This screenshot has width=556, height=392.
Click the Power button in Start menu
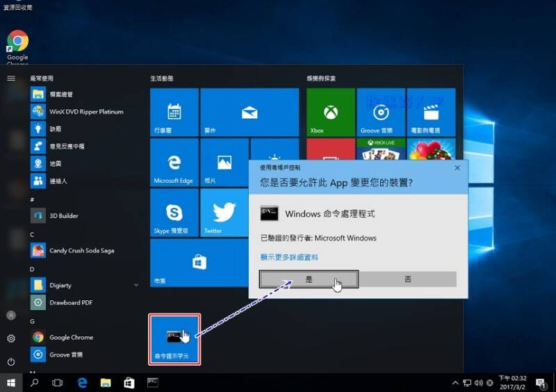pos(11,362)
